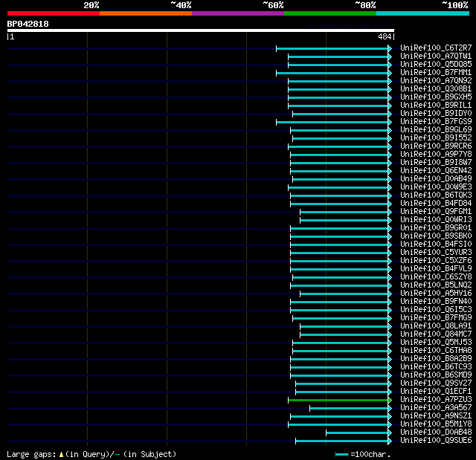Select the UniRef100_A3A567 hit
Screen dimensions: 476x460
click(436, 408)
